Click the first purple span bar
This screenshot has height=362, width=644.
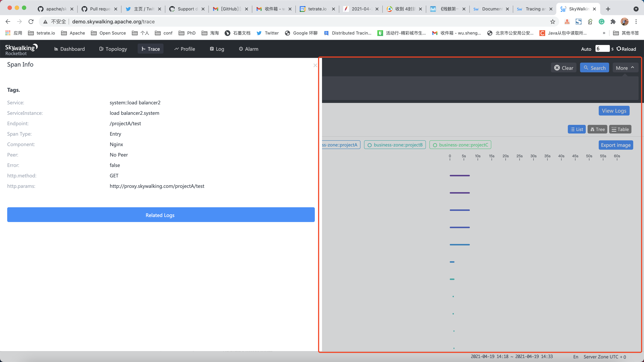(x=459, y=176)
